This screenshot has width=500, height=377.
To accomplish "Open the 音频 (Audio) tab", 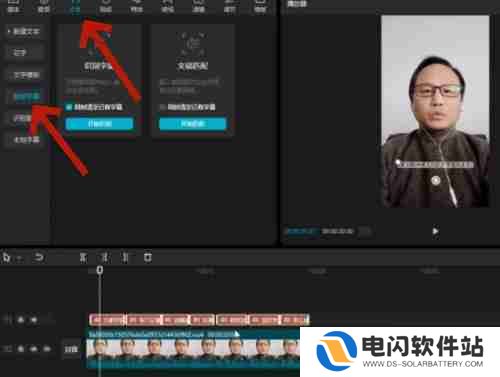I will tap(43, 6).
